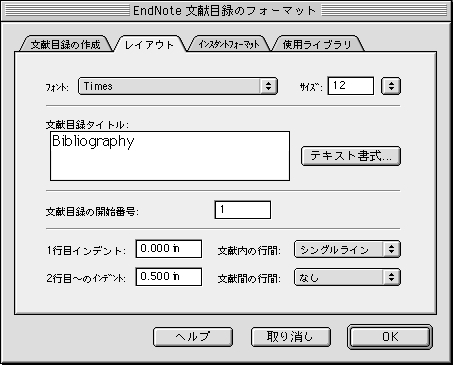Switch to the 文献目録の作成 tab

coord(66,44)
